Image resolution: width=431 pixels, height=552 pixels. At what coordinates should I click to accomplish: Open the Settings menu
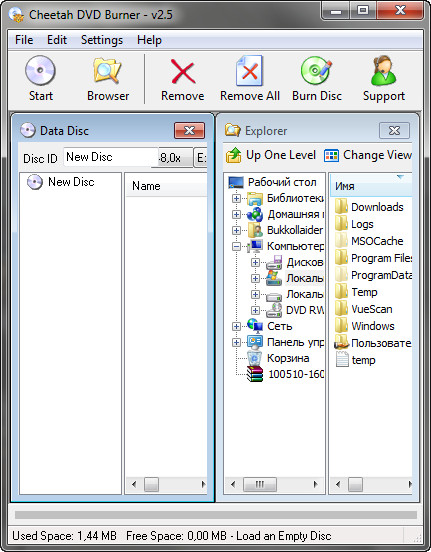[102, 40]
